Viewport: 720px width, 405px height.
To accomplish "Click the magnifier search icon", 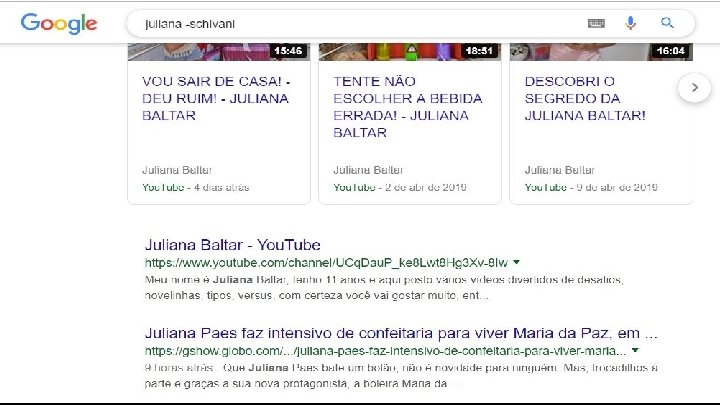I will pos(667,22).
